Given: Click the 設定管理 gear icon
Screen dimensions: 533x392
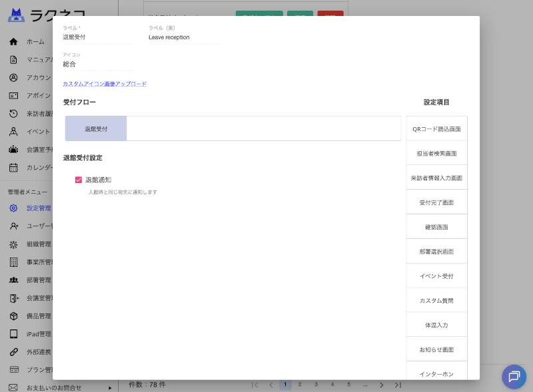Looking at the screenshot, I should click(x=12, y=208).
